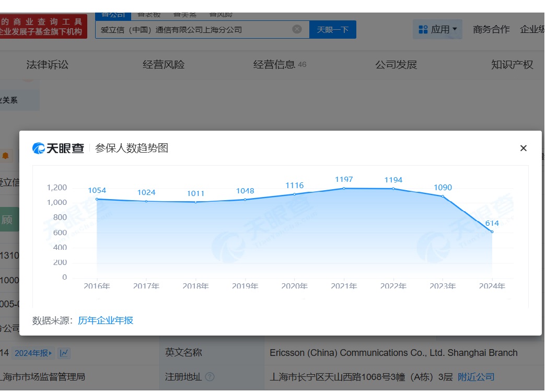Screen dimensions: 546x392
Task: Select the 2016年 data point 1054
Action: point(97,199)
